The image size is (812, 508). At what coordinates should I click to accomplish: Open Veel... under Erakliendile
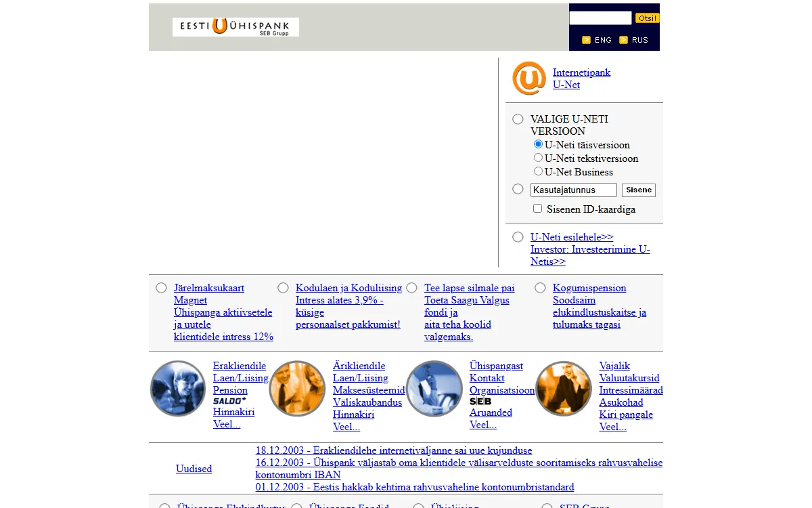pyautogui.click(x=227, y=424)
